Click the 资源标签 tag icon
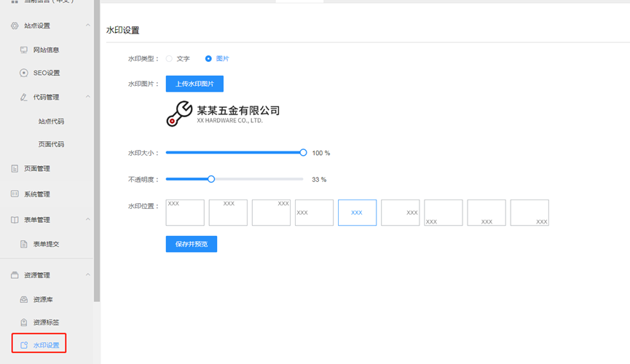The image size is (630, 364). [x=24, y=323]
